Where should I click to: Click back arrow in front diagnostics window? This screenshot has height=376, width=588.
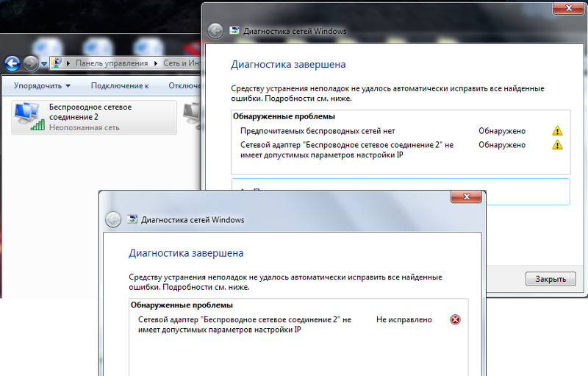pos(113,220)
